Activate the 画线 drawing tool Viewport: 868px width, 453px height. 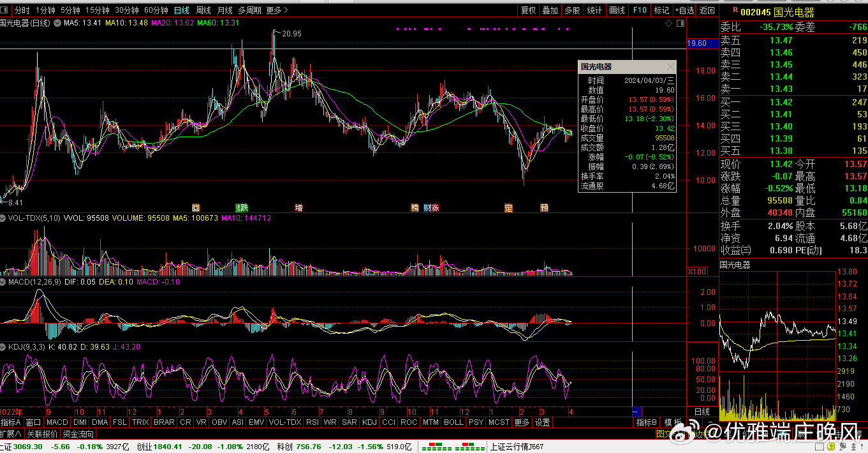617,10
